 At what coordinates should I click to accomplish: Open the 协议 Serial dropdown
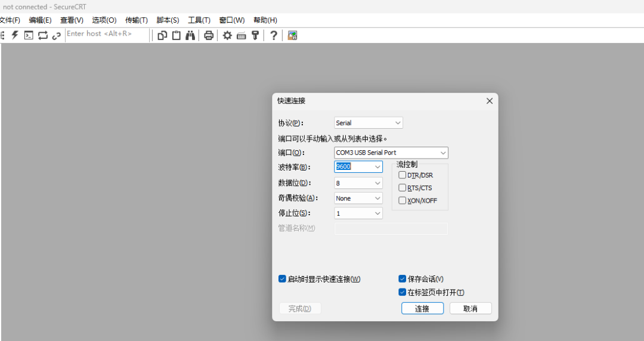click(x=369, y=123)
